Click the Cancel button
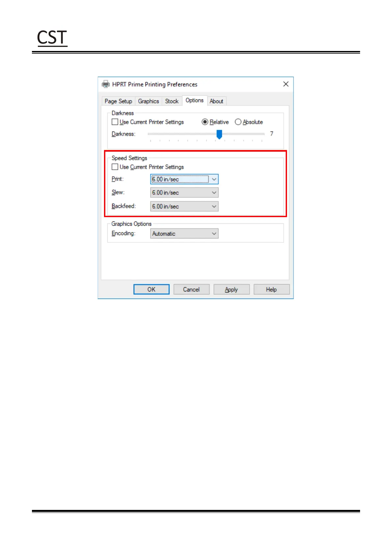392x554 pixels. [192, 290]
